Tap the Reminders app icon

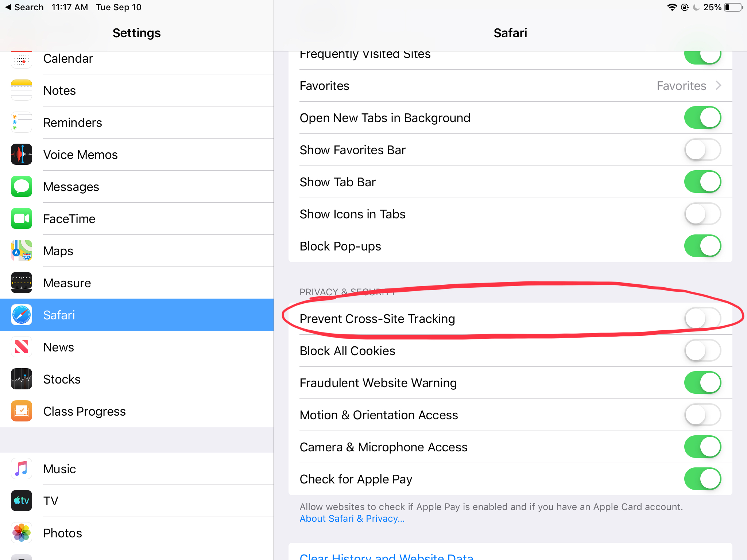[22, 122]
